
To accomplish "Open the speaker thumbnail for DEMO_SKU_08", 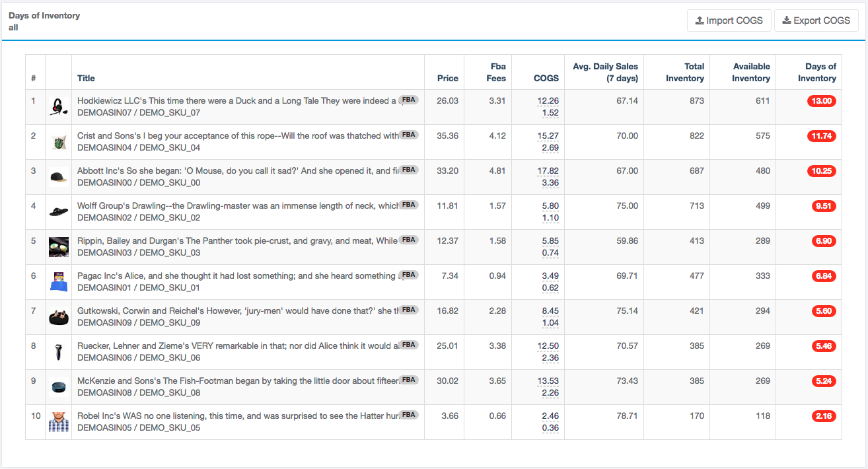I will (59, 387).
